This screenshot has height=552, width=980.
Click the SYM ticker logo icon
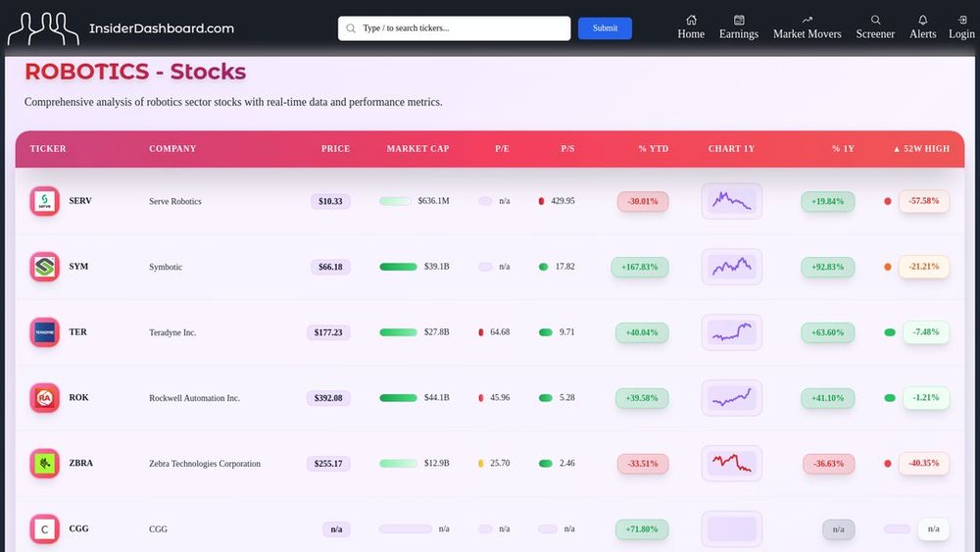[x=44, y=267]
